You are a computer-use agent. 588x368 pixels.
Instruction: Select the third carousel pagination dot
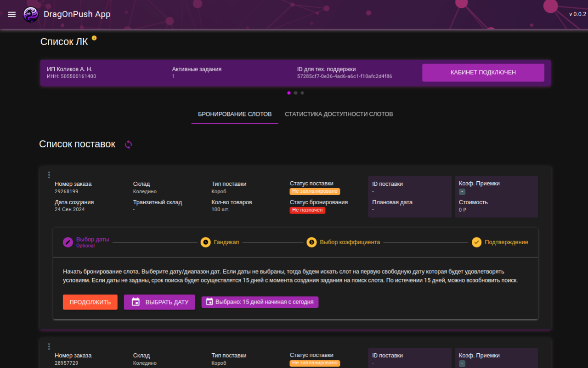[302, 93]
